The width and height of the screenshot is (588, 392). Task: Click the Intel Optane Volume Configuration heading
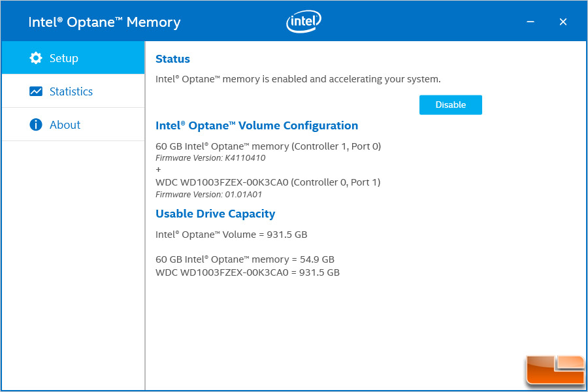pyautogui.click(x=257, y=125)
